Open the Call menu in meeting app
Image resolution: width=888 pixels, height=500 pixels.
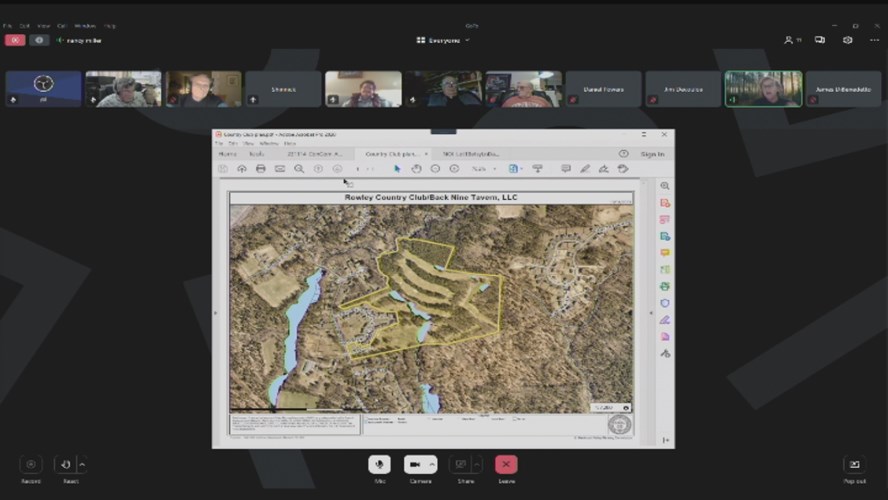[62, 25]
